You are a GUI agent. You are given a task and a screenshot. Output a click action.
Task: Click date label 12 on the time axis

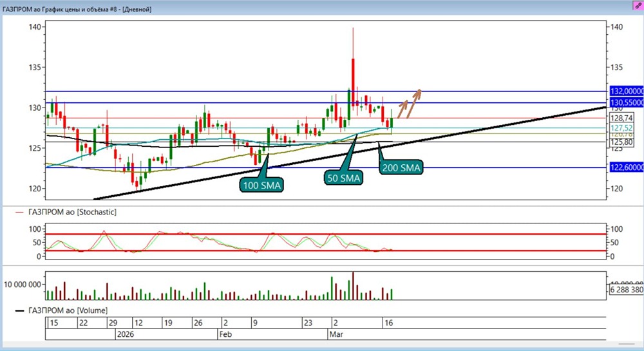tap(138, 323)
